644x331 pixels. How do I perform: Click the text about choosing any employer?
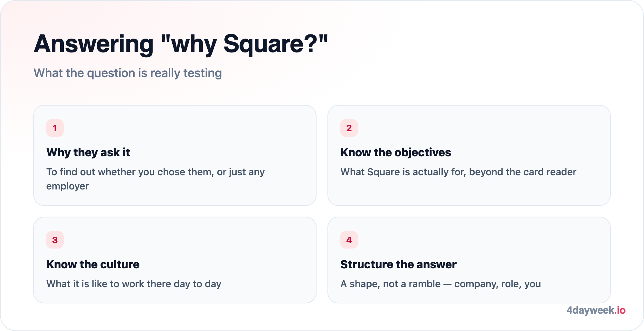pos(156,179)
